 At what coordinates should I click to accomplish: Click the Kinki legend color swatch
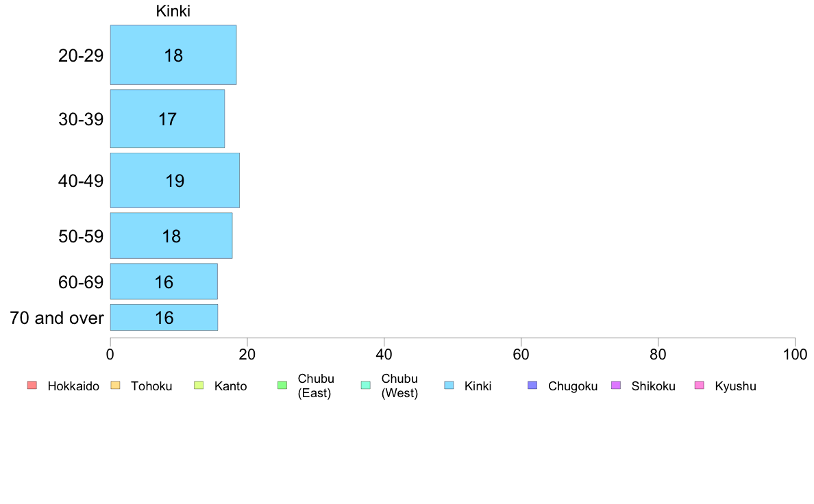[x=449, y=386]
